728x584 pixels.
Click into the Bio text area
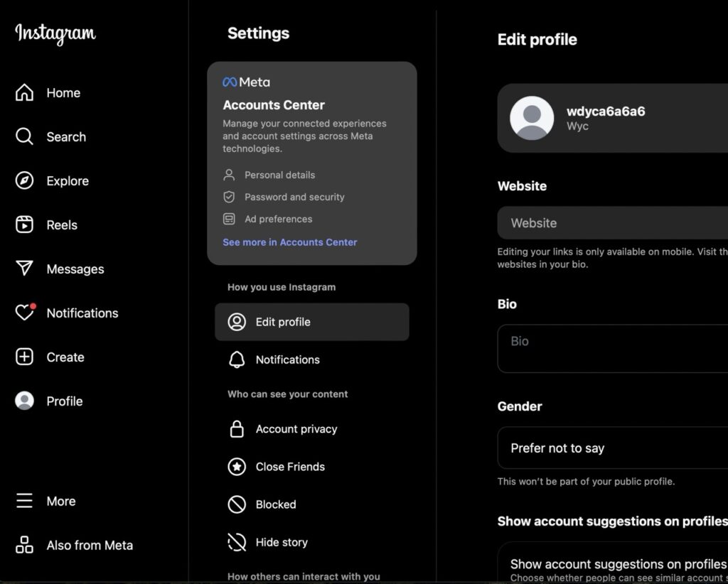(612, 348)
